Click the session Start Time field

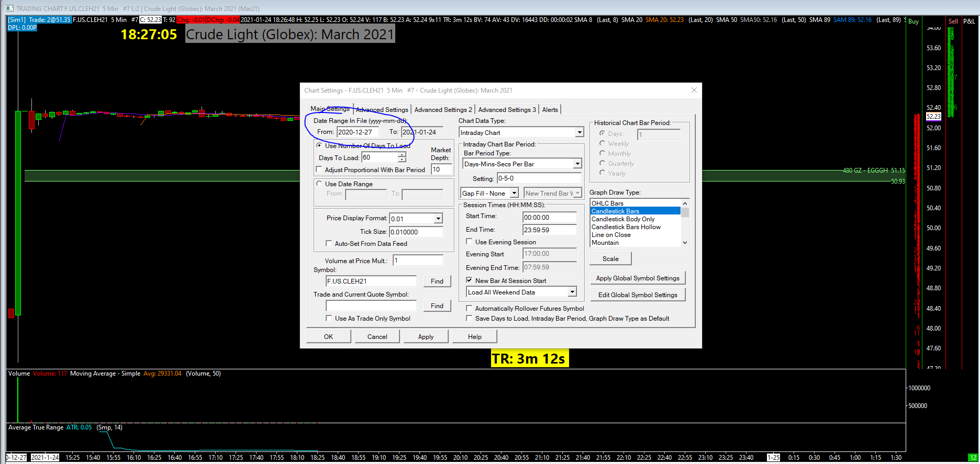(550, 217)
